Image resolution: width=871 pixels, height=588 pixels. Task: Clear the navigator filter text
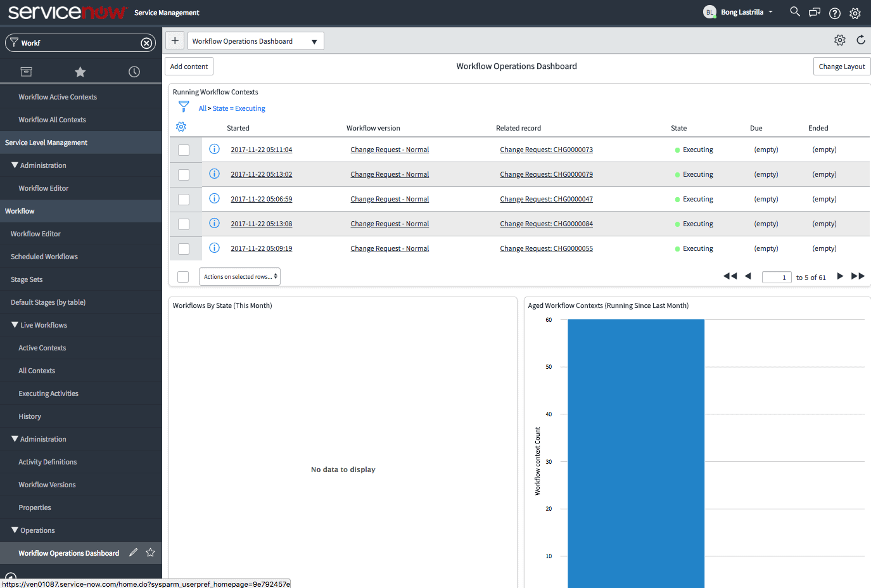pos(146,43)
